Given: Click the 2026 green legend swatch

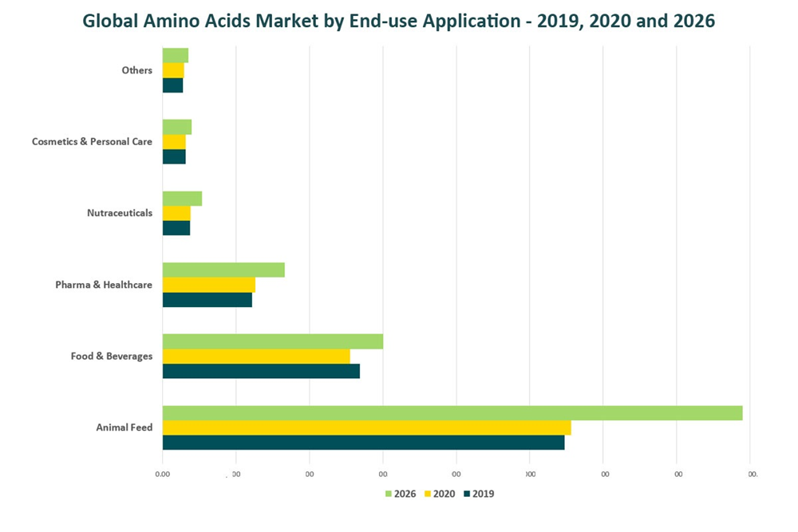Looking at the screenshot, I should click(x=389, y=495).
